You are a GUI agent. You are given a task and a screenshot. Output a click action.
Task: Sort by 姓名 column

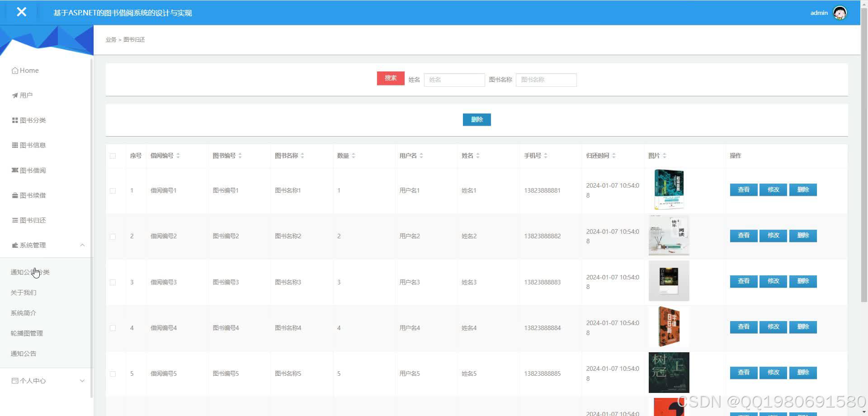(478, 156)
